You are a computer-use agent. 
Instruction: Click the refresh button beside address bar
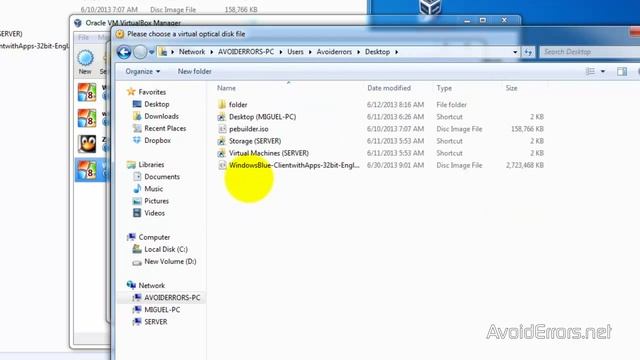[x=528, y=52]
